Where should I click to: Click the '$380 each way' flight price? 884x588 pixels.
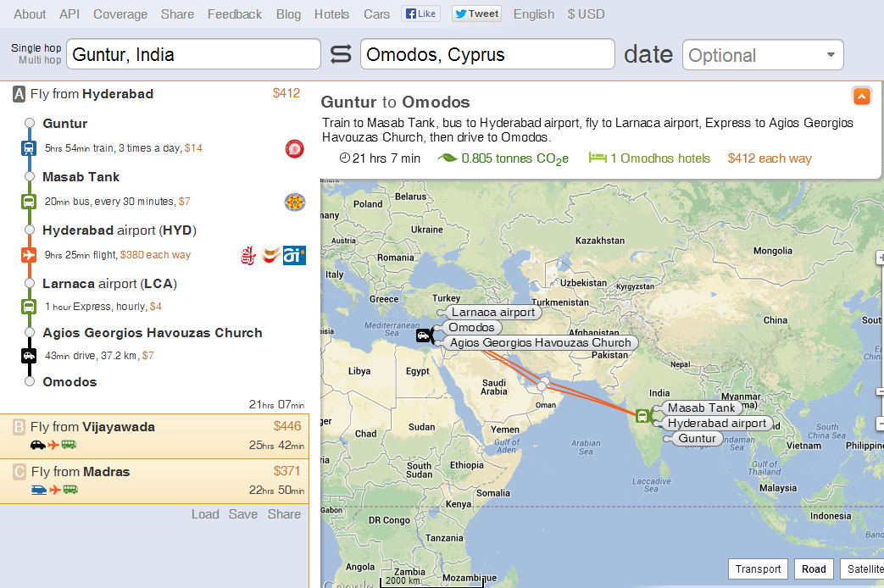(155, 255)
